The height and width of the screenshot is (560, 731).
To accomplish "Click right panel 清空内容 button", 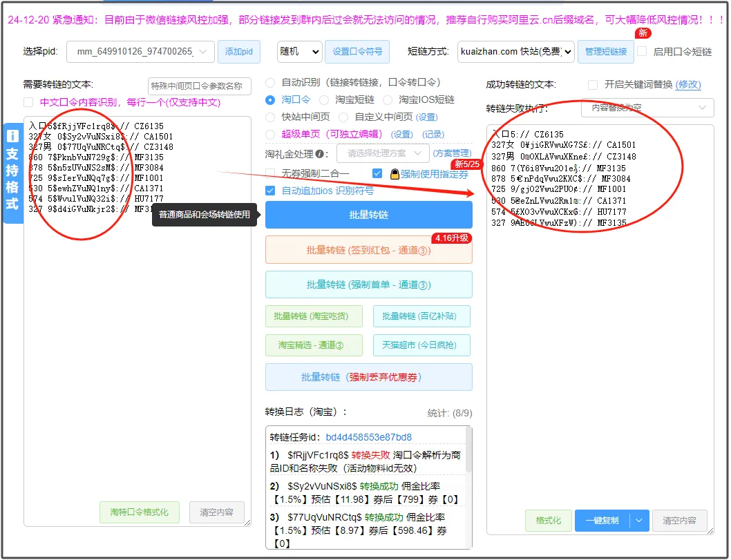I will [679, 521].
